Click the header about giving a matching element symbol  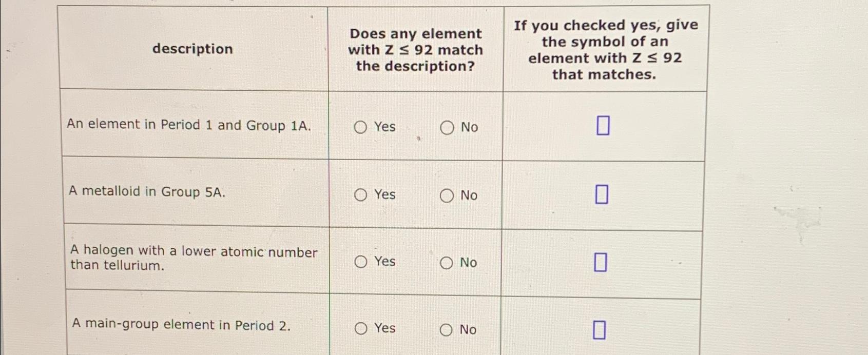(606, 50)
